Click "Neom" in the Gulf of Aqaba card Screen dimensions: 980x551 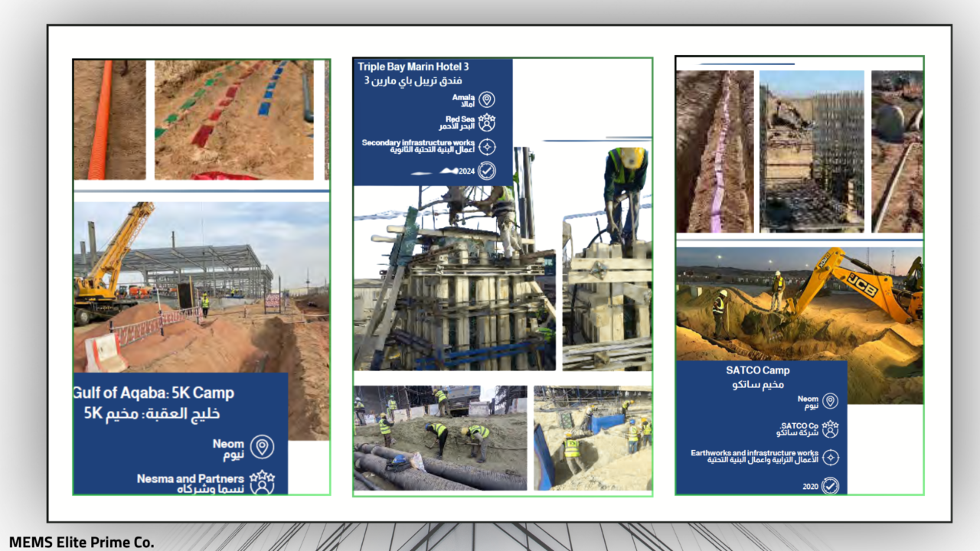[x=228, y=443]
